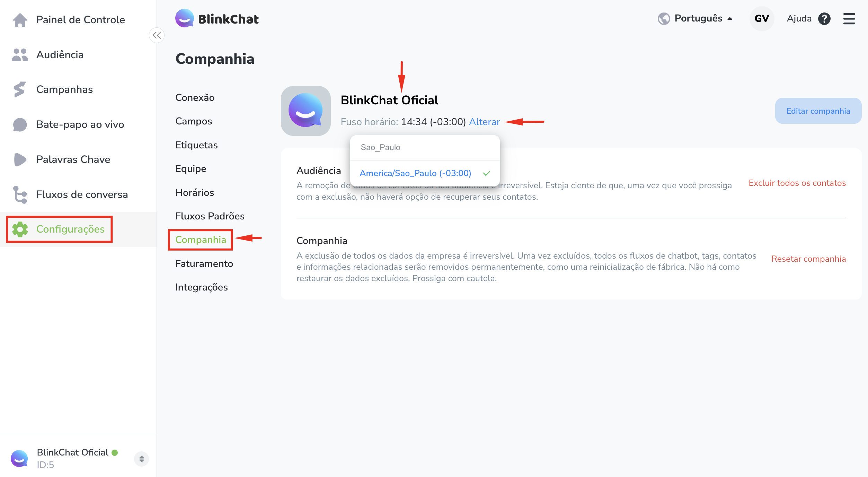This screenshot has height=477, width=868.
Task: Open Campanhas via its sidebar icon
Action: click(19, 89)
